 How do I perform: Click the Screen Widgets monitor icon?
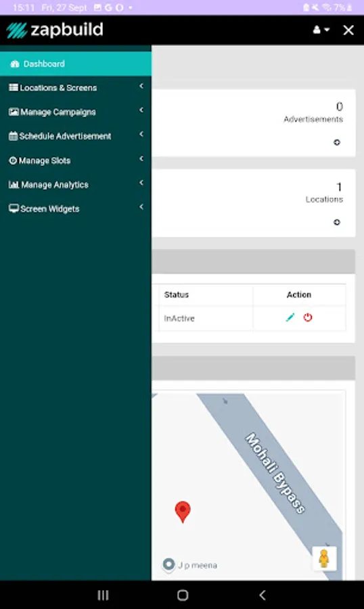tap(14, 208)
